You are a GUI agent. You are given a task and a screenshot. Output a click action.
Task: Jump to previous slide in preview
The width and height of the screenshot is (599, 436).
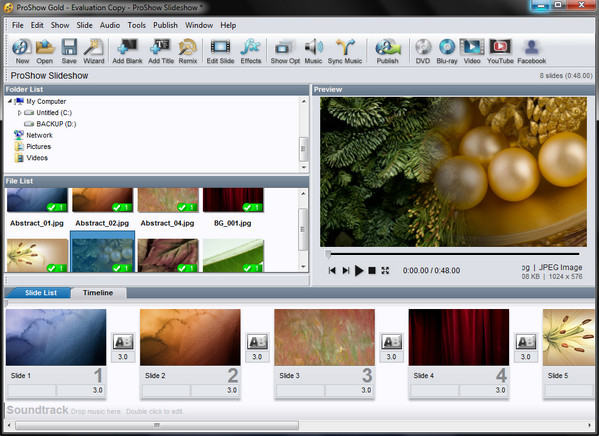[x=332, y=271]
